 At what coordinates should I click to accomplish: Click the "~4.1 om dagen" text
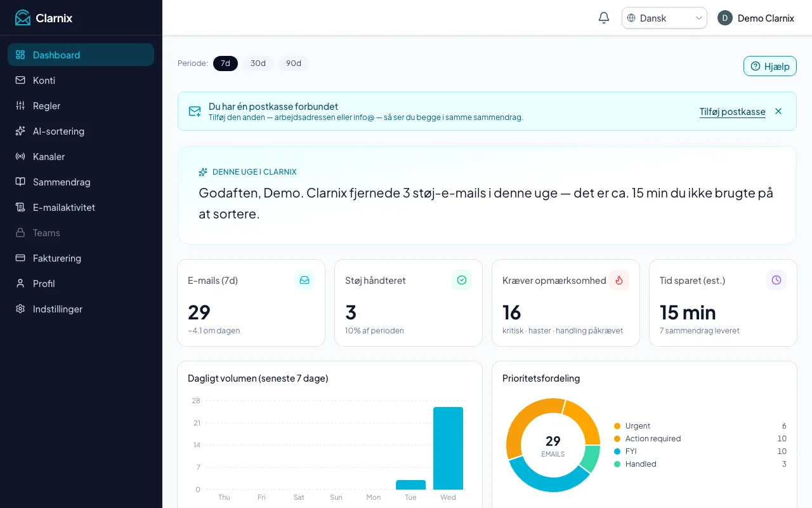point(214,331)
